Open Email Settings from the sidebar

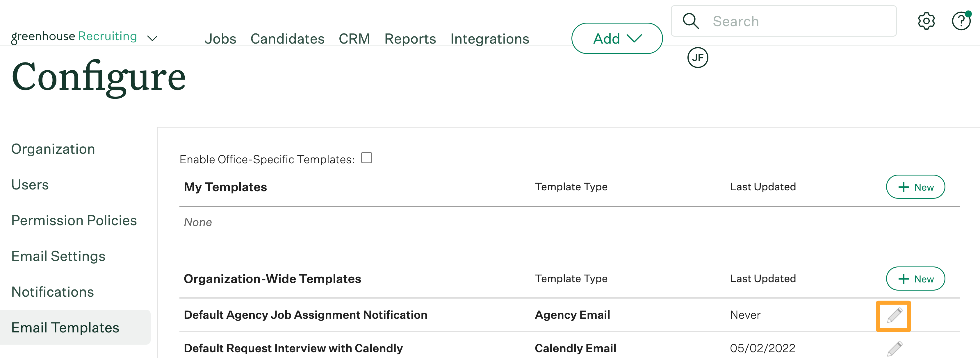(x=58, y=256)
